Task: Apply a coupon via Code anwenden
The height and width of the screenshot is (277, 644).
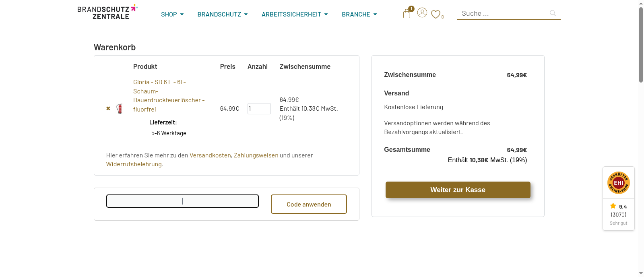Action: (309, 204)
